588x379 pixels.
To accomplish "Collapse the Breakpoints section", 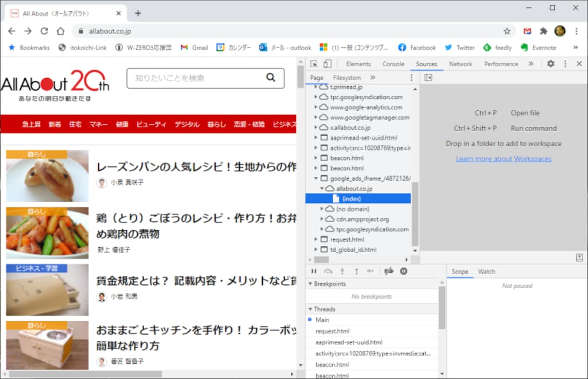I will click(x=310, y=284).
